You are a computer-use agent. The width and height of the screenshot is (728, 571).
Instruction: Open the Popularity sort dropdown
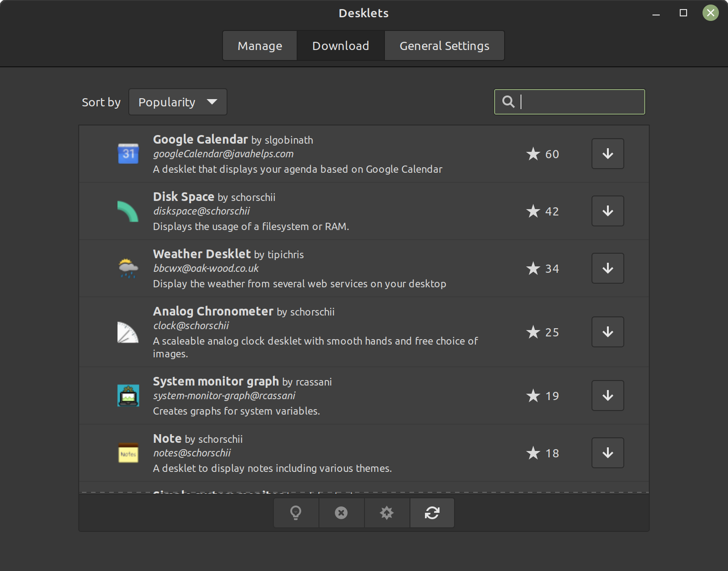(x=177, y=102)
